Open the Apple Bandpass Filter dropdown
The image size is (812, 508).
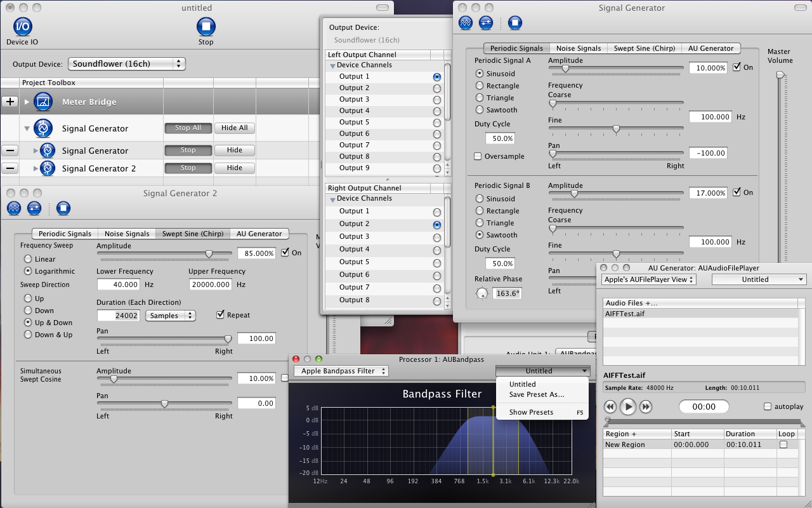click(x=341, y=371)
